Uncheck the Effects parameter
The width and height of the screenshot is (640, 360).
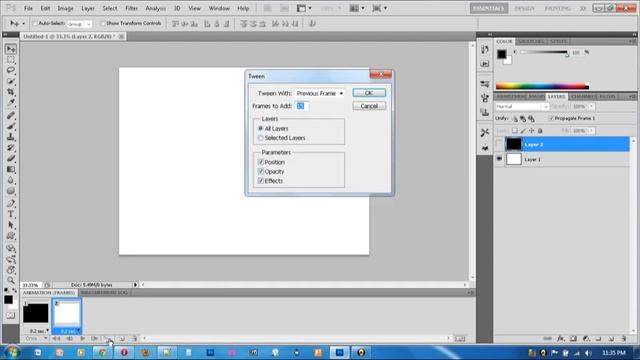(x=261, y=181)
